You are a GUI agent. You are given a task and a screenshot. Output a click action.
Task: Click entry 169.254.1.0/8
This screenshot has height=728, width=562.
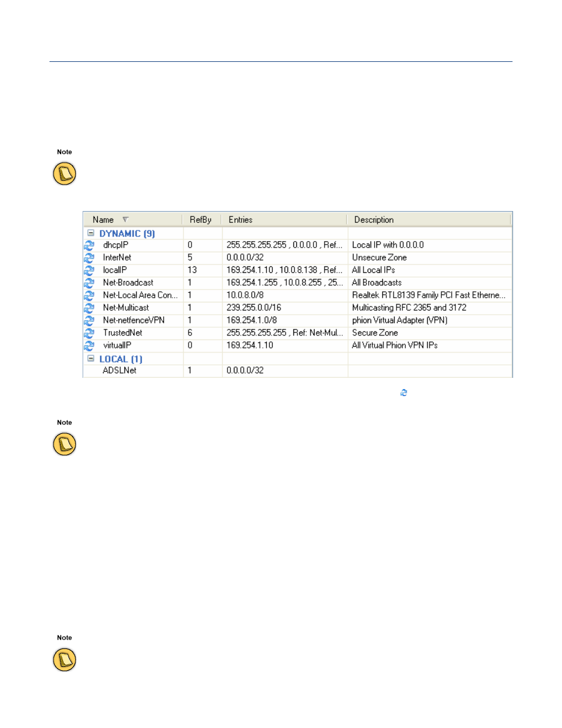click(252, 320)
